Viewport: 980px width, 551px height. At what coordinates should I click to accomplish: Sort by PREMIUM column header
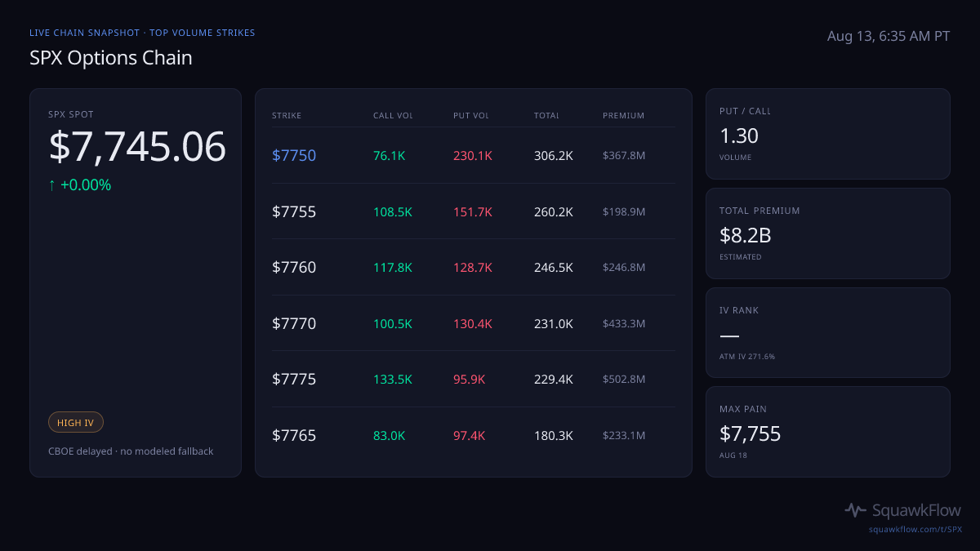coord(624,116)
